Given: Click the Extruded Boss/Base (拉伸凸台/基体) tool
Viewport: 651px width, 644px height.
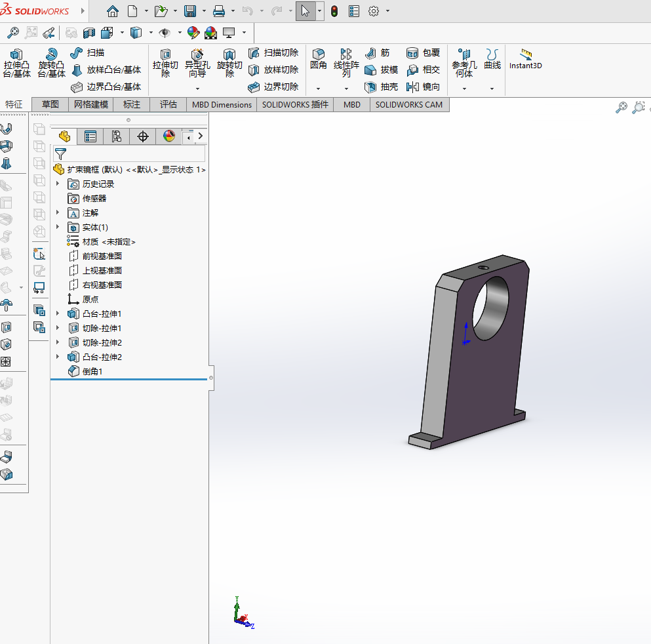Looking at the screenshot, I should coord(16,63).
